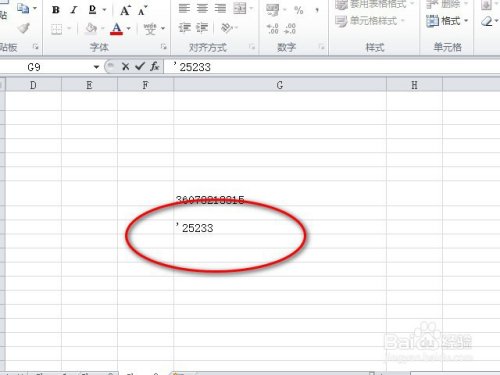Select column G header
500x375 pixels.
280,85
